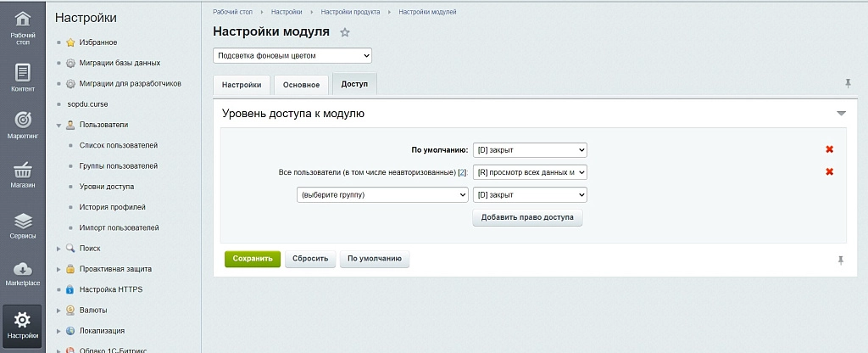Open Список пользователей in the menu
The image size is (868, 353).
[119, 145]
